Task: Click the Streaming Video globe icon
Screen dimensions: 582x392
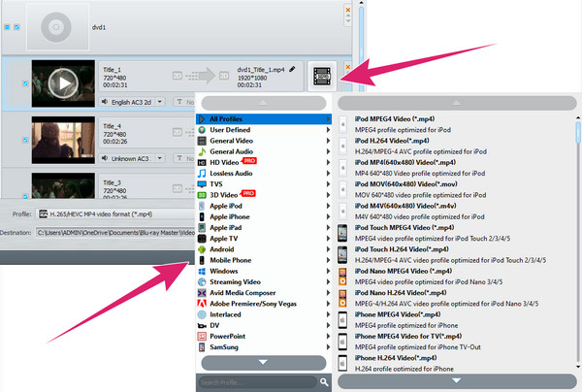Action: 202,281
